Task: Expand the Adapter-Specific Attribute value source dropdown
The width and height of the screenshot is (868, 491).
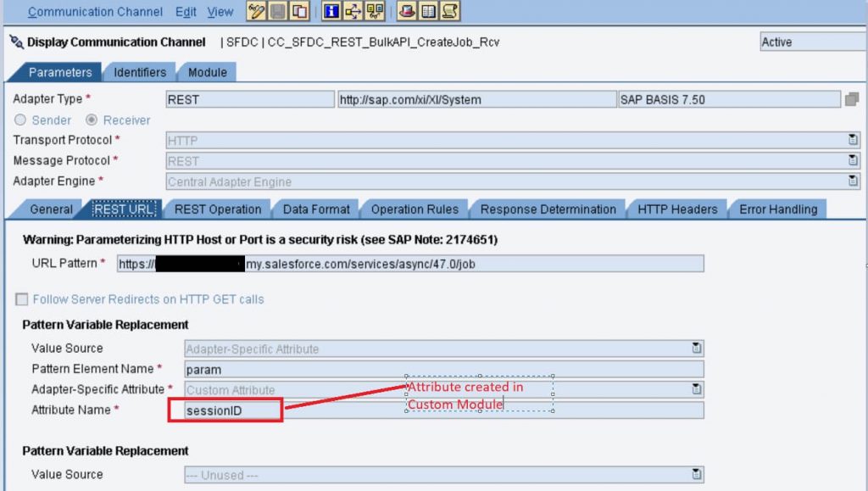Action: tap(697, 349)
